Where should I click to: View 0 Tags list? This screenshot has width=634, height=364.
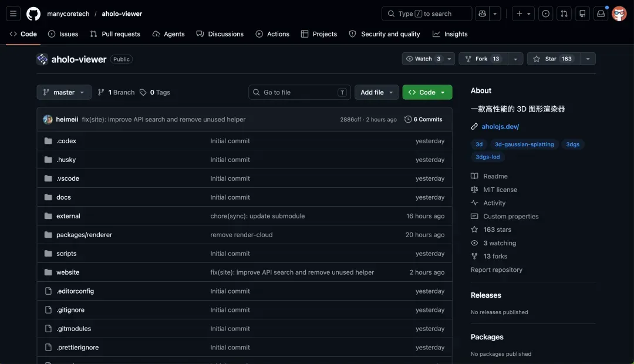[x=155, y=92]
